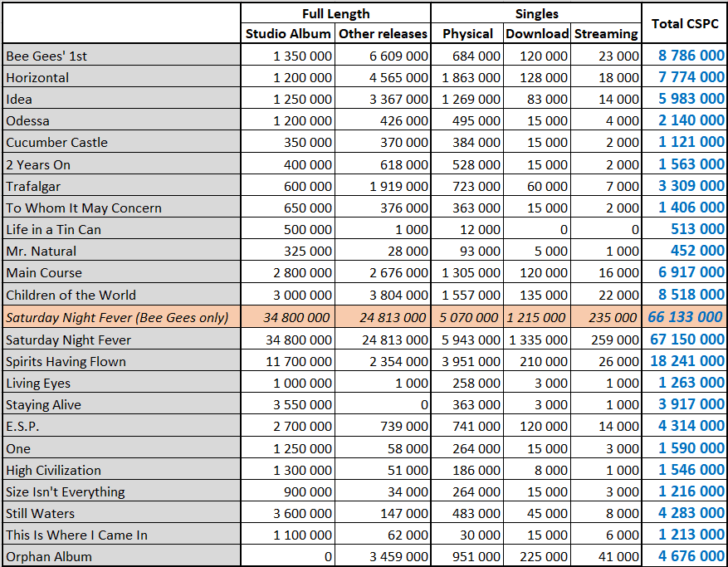Select the 'High Civilization' album cell
This screenshot has width=728, height=567.
[x=122, y=470]
